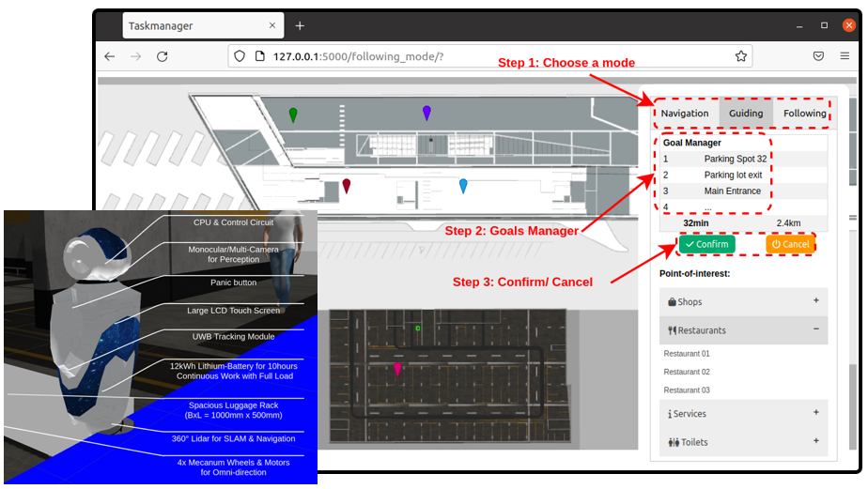Switch to the Guiding mode tab
This screenshot has width=868, height=489.
click(x=746, y=114)
